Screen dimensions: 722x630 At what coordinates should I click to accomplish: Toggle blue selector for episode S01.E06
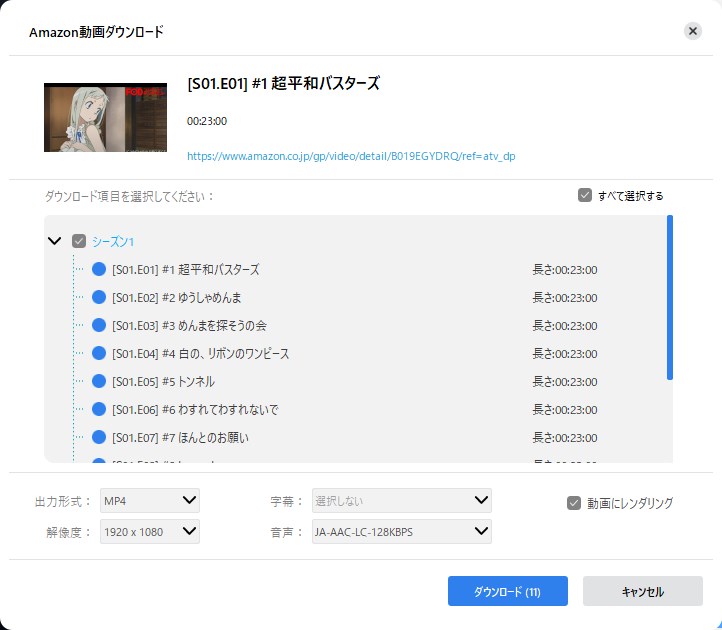pos(99,409)
